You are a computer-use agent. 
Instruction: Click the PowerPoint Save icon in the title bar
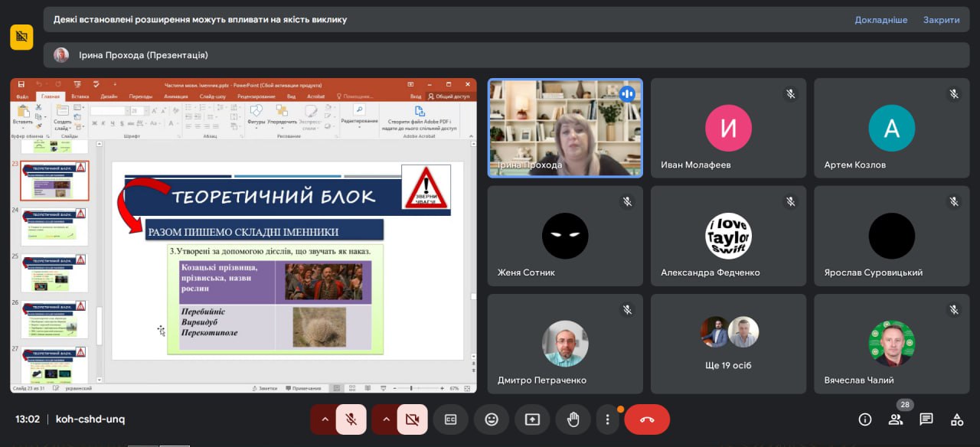pyautogui.click(x=21, y=84)
